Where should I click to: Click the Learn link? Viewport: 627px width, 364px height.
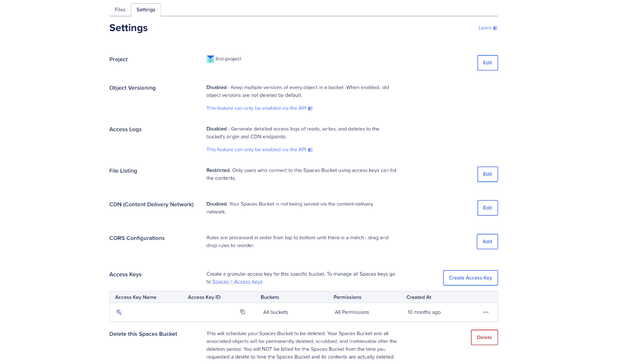[x=484, y=27]
